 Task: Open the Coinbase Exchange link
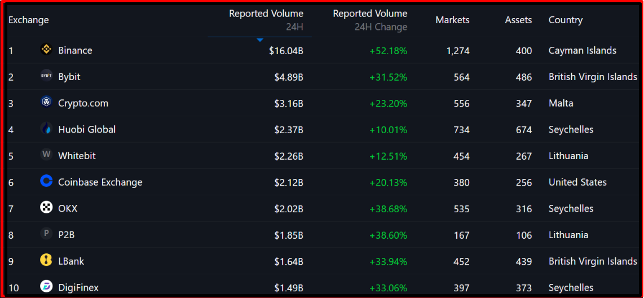pos(100,182)
